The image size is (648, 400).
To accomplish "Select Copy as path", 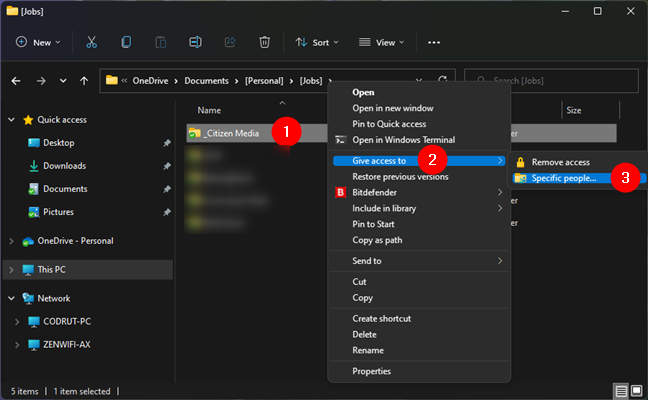I will pyautogui.click(x=419, y=240).
